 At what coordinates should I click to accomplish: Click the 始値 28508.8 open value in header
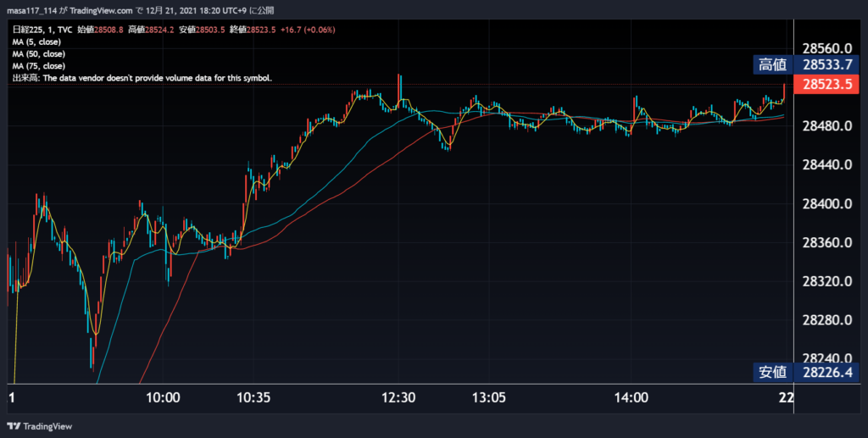tap(100, 30)
